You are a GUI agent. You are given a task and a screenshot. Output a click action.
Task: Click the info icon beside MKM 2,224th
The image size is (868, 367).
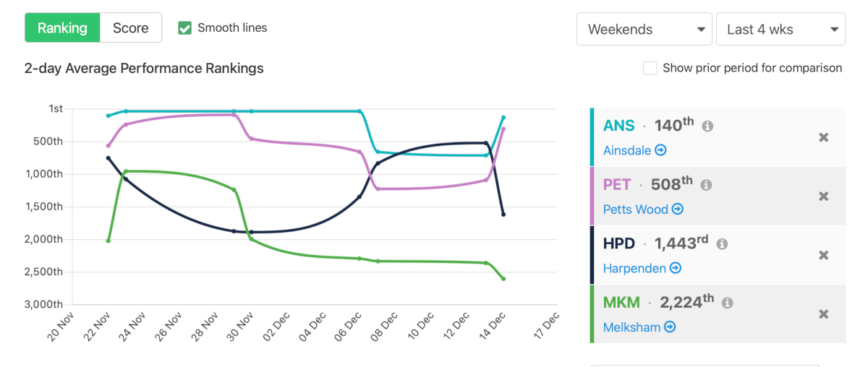[727, 303]
